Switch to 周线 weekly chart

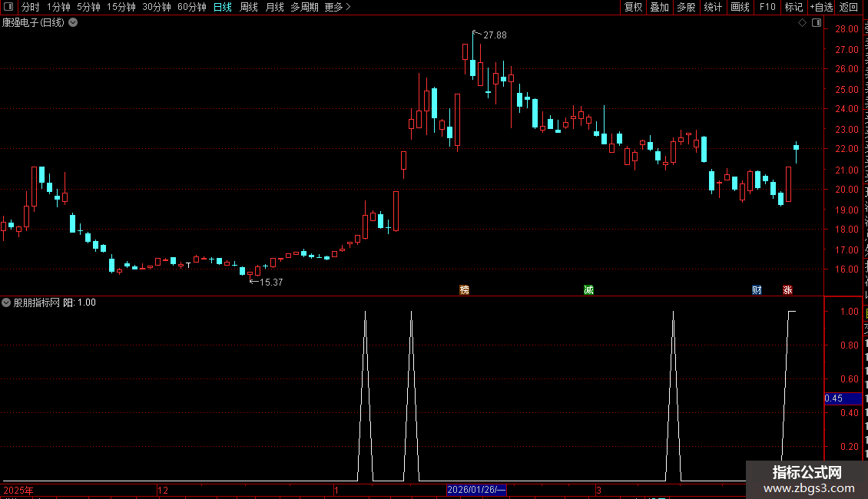tap(249, 7)
